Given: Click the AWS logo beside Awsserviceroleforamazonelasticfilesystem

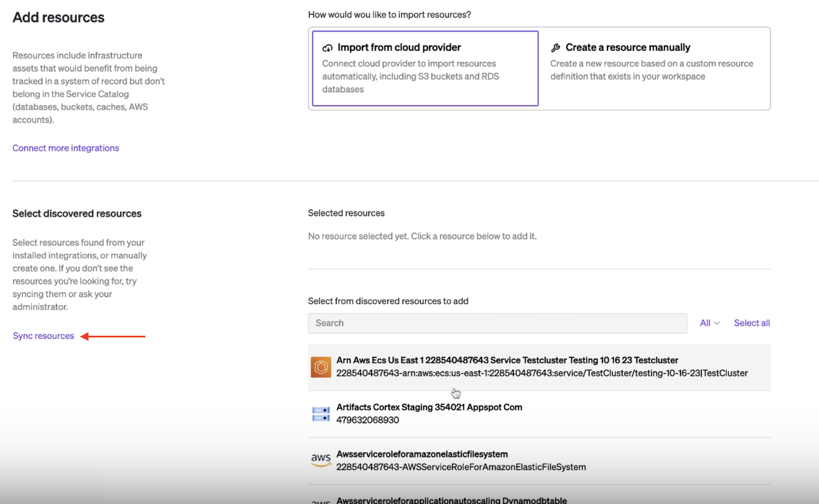Looking at the screenshot, I should [321, 460].
